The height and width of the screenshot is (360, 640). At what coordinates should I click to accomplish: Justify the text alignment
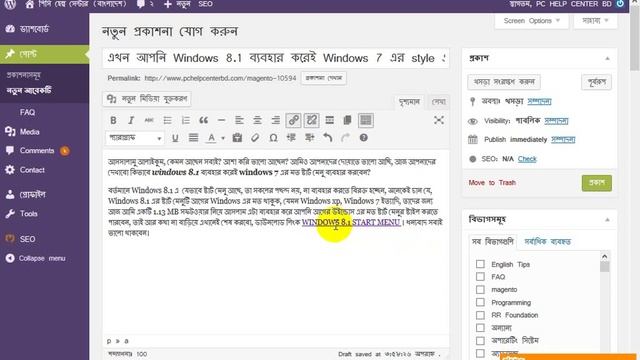[x=193, y=138]
